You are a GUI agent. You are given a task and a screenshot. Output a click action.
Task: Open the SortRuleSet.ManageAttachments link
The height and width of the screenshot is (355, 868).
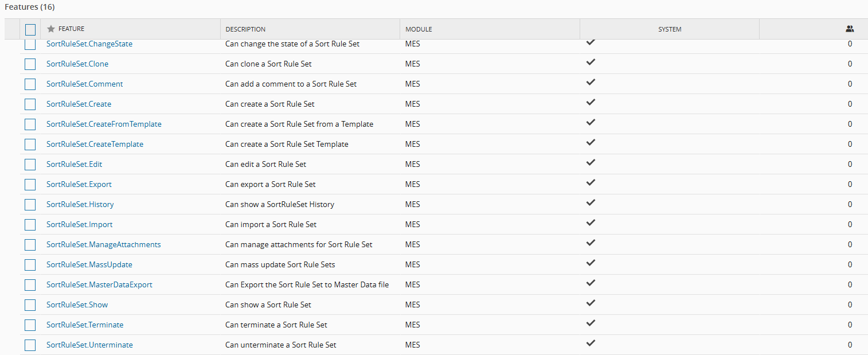[x=103, y=245]
